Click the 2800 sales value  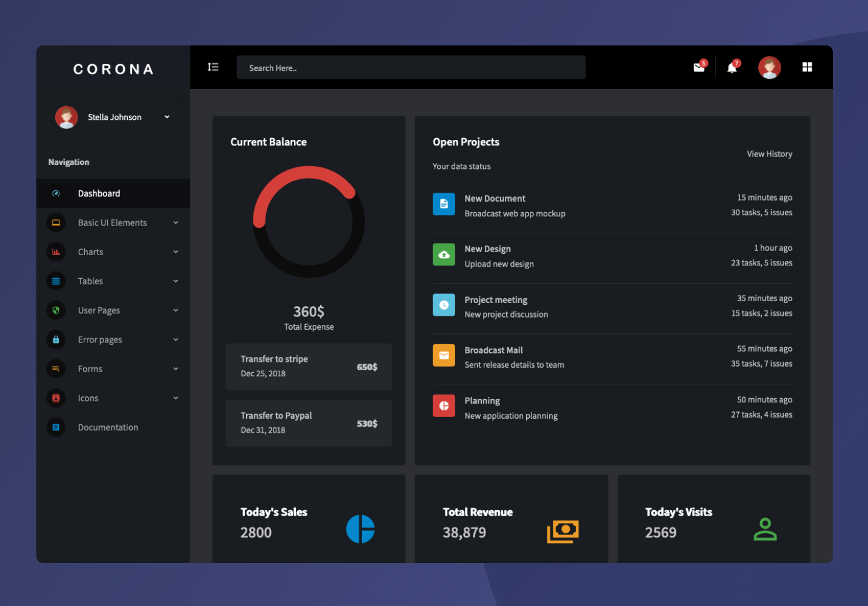point(256,533)
